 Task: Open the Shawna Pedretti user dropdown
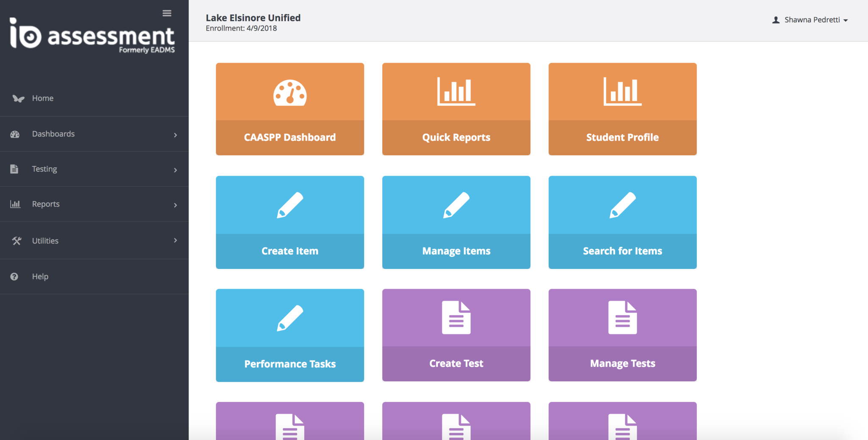(810, 20)
